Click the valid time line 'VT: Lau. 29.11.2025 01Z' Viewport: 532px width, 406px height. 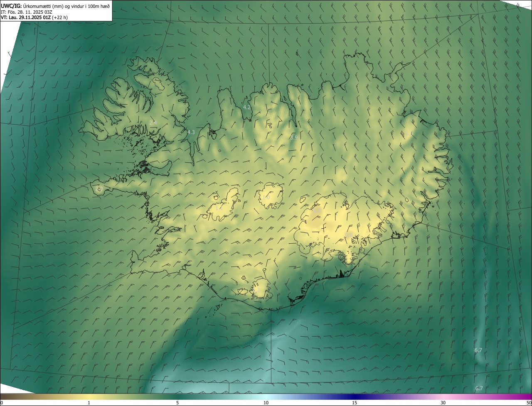[x=26, y=17]
